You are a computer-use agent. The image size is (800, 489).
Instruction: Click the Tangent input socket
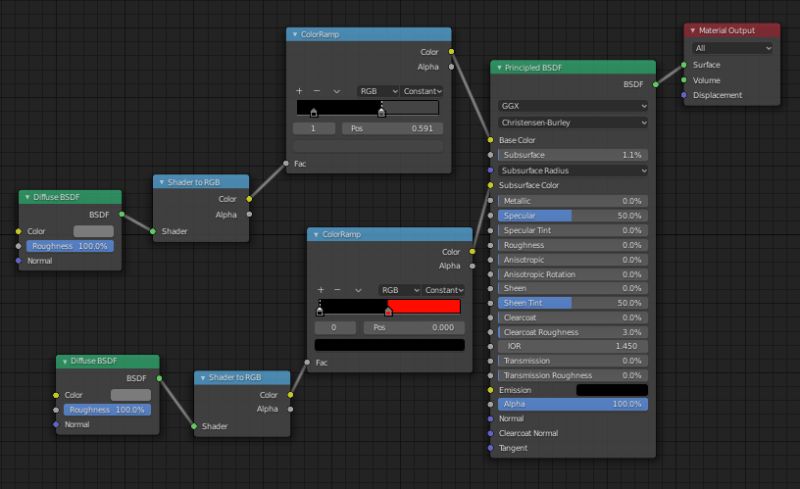point(490,448)
